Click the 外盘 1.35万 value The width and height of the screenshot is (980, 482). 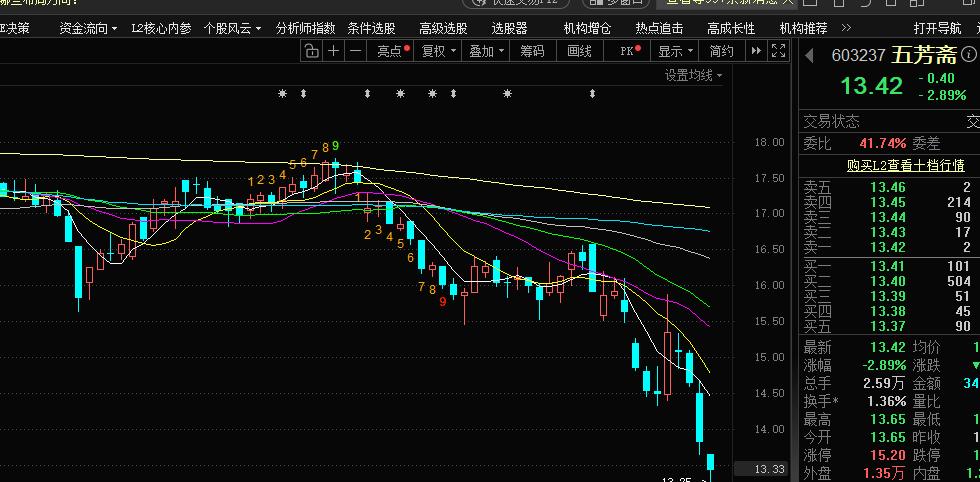pos(884,473)
